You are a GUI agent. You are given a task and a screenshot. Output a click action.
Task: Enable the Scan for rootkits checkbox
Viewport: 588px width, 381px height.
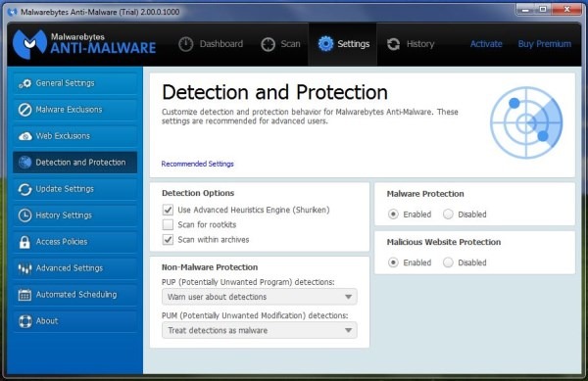coord(168,224)
